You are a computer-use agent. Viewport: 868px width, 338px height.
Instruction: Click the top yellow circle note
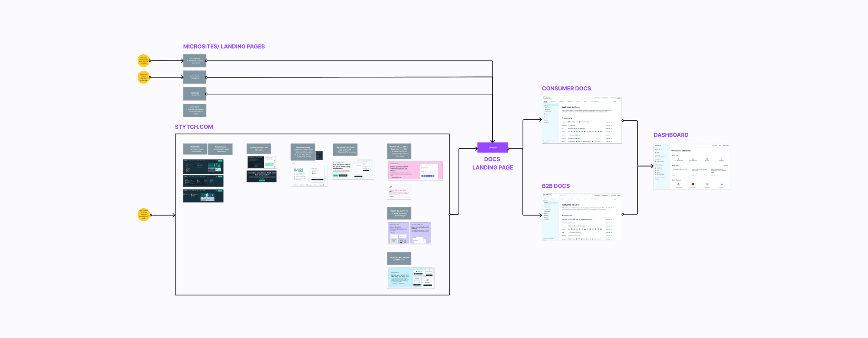click(144, 61)
